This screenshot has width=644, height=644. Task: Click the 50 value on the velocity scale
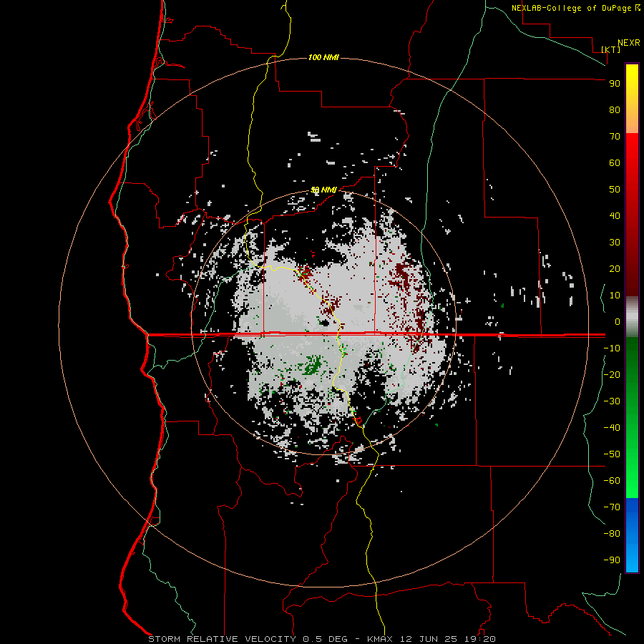point(615,190)
